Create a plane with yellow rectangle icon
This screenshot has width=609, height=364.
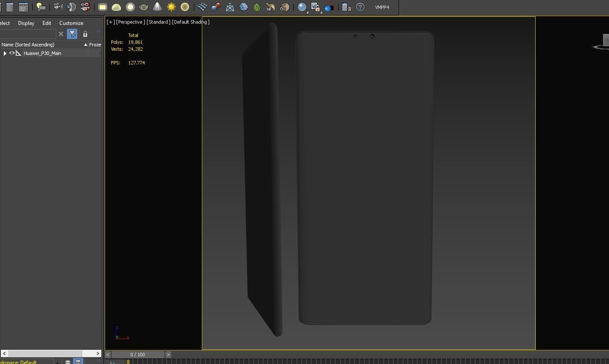click(103, 7)
